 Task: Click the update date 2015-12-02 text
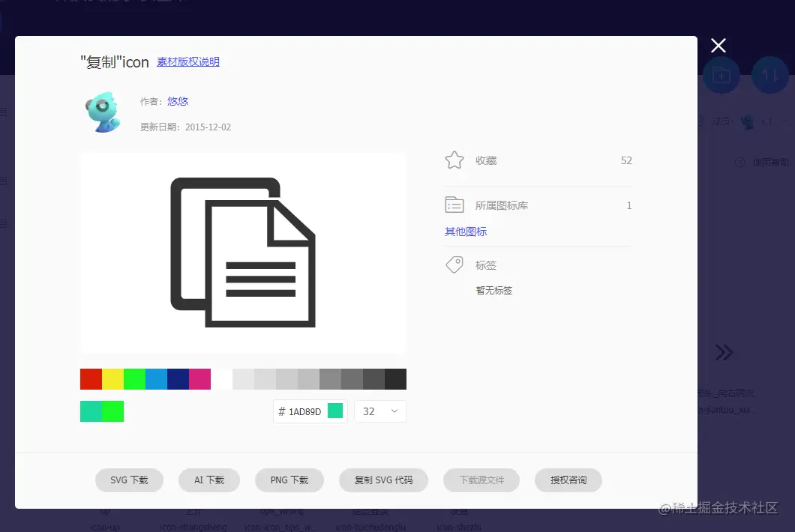[x=208, y=127]
